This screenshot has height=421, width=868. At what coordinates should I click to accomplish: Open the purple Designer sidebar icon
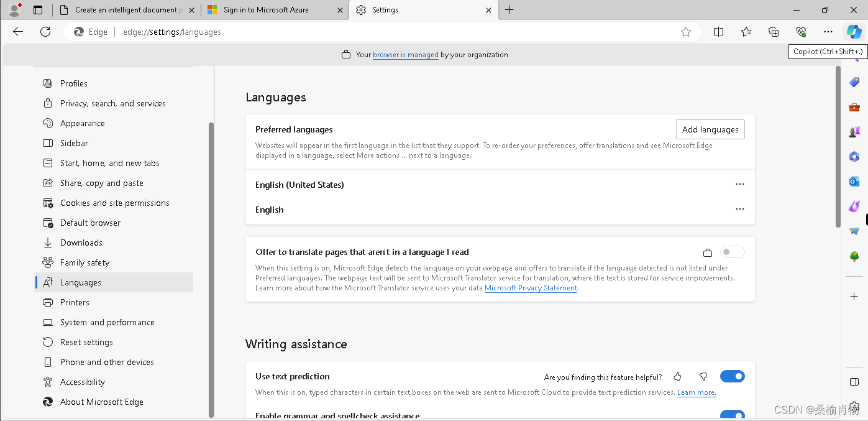pyautogui.click(x=854, y=206)
